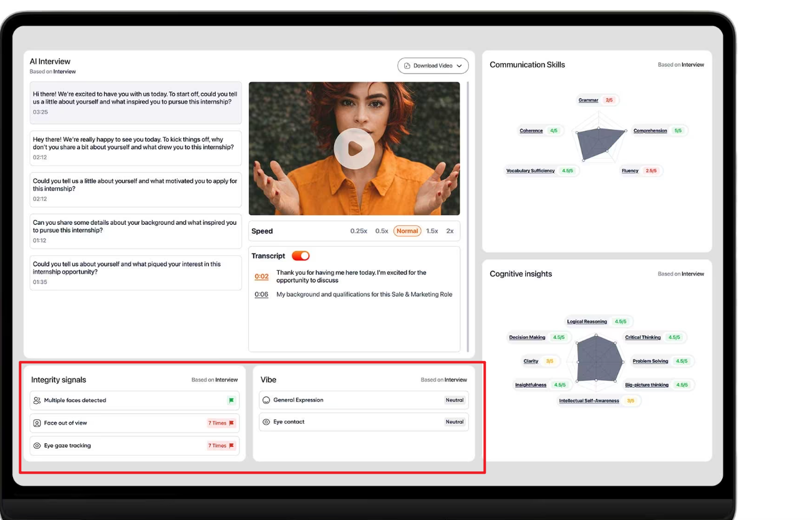Select Normal playback speed
Image resolution: width=812 pixels, height=520 pixels.
point(407,231)
